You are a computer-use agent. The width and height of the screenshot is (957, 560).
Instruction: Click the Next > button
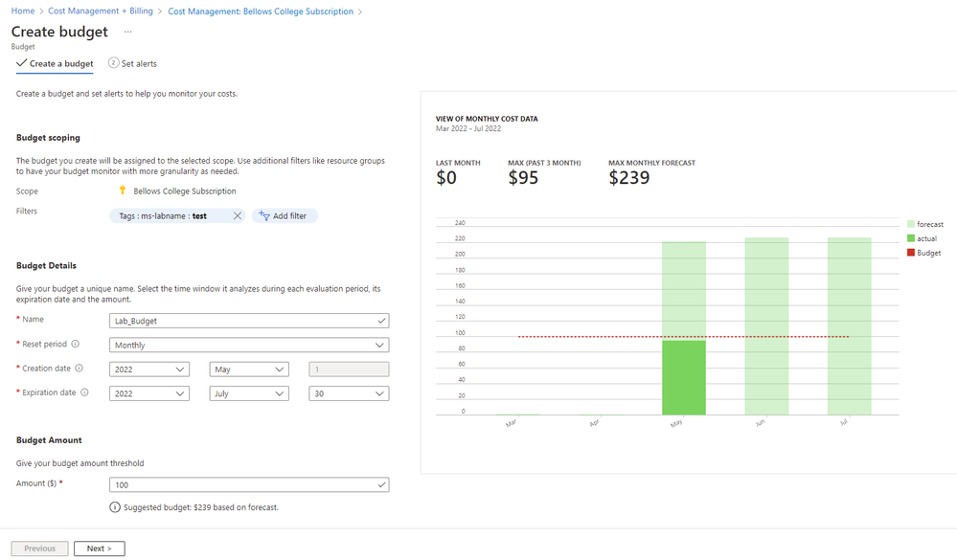100,549
